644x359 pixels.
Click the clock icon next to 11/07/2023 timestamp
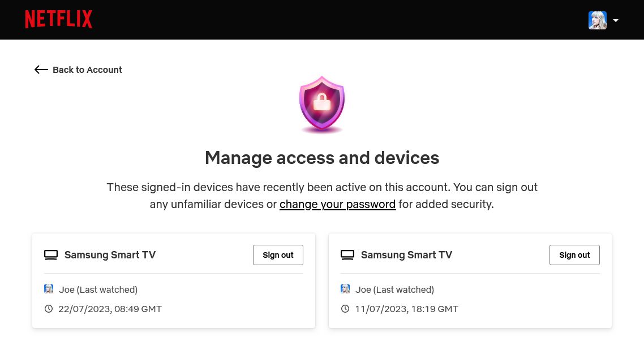[345, 309]
